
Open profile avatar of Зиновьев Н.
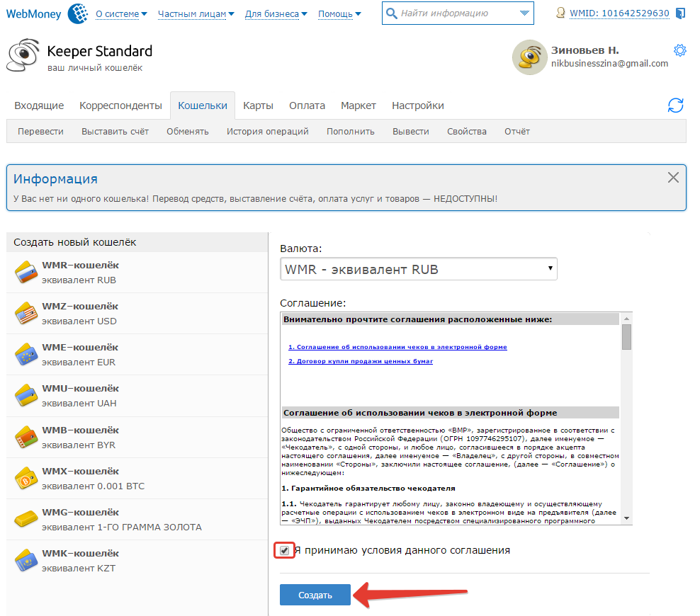[530, 57]
